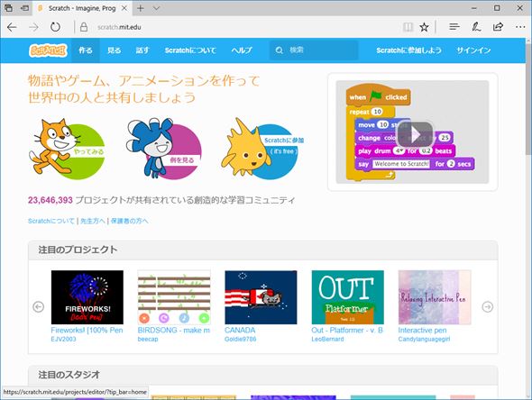This screenshot has height=400, width=532.
Task: Click the blue character 例を見る image
Action: pyautogui.click(x=163, y=148)
